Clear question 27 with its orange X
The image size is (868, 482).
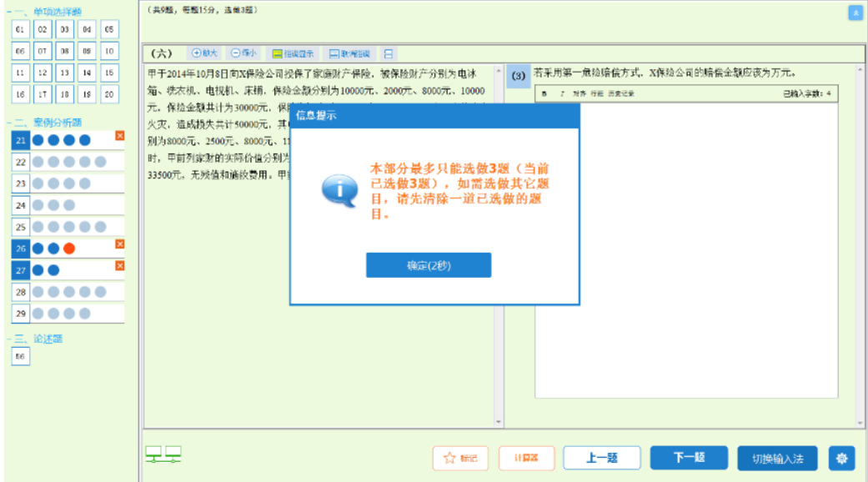[x=119, y=266]
